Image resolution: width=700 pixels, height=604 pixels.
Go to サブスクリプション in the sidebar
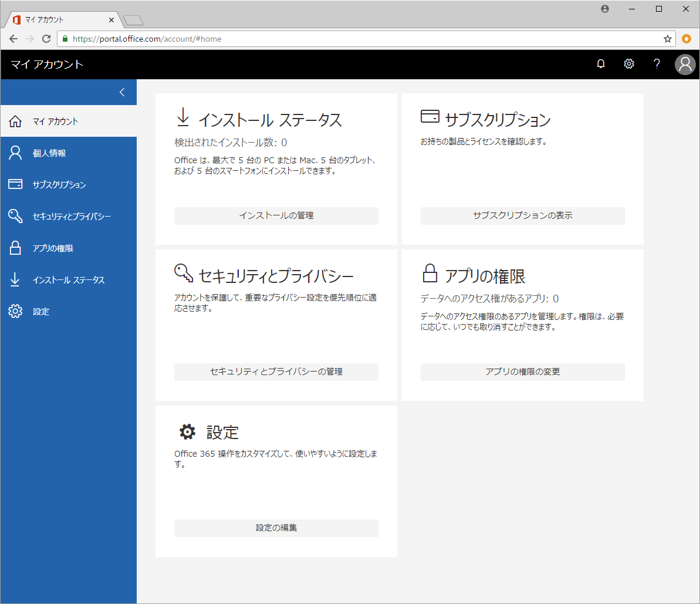pyautogui.click(x=59, y=185)
